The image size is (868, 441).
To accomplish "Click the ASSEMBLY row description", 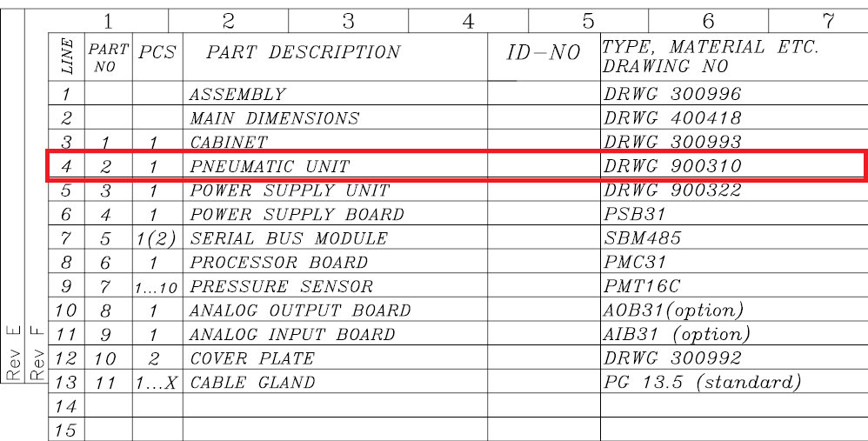I will click(237, 95).
